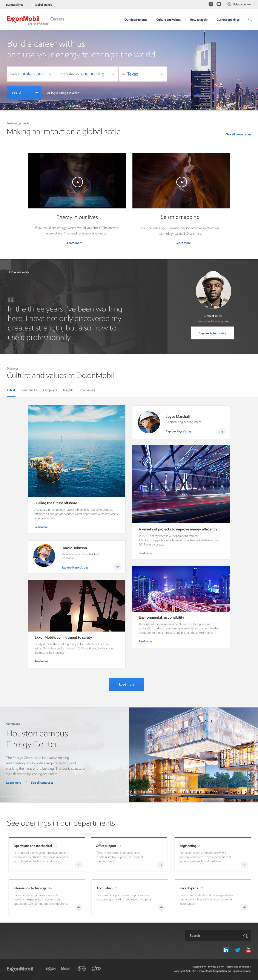
Task: Click the blue Search button
Action: (24, 92)
